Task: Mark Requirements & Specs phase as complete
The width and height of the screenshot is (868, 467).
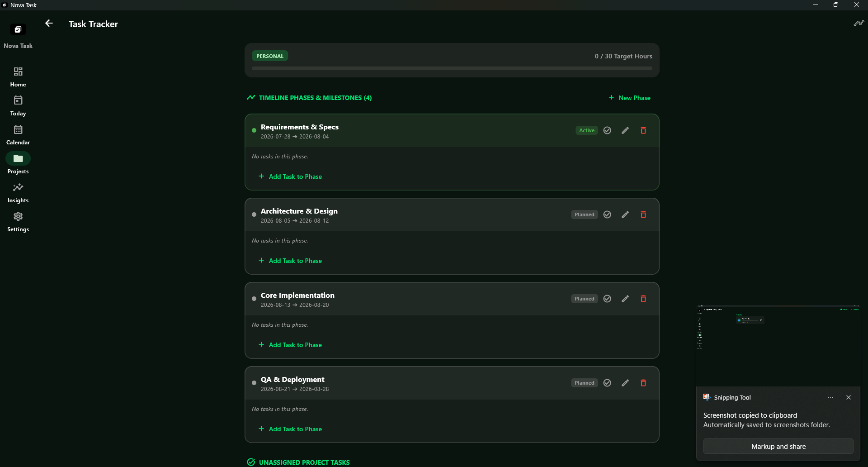Action: tap(607, 130)
